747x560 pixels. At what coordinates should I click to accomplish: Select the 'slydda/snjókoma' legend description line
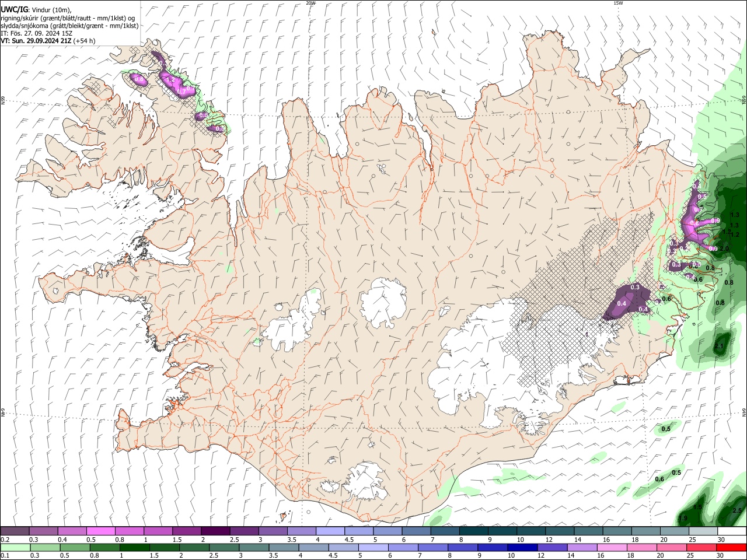point(69,26)
